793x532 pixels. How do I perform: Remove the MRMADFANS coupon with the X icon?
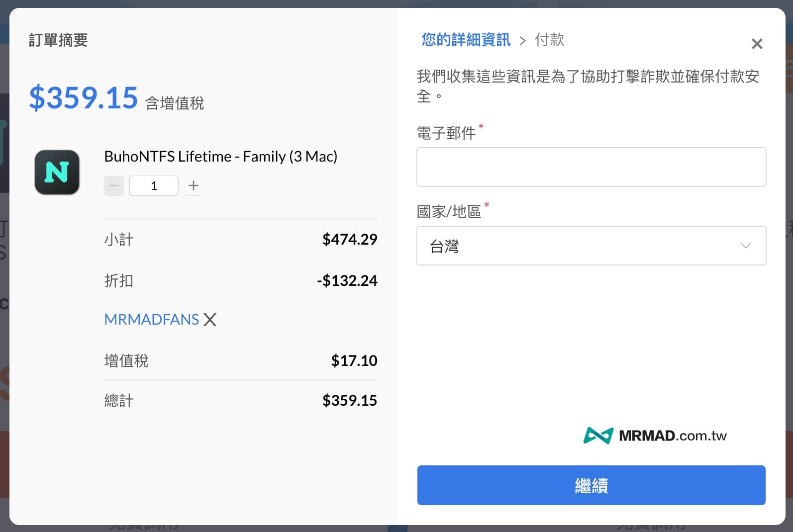click(210, 320)
